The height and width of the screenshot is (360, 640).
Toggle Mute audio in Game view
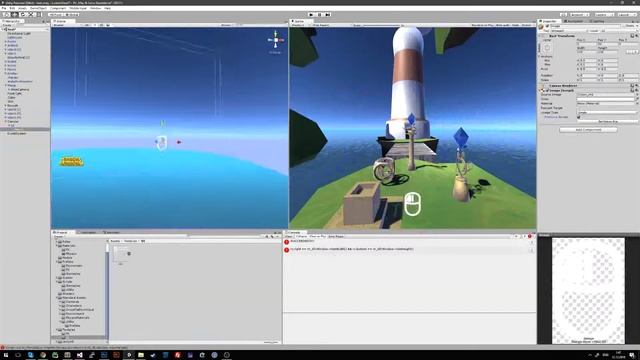point(502,25)
